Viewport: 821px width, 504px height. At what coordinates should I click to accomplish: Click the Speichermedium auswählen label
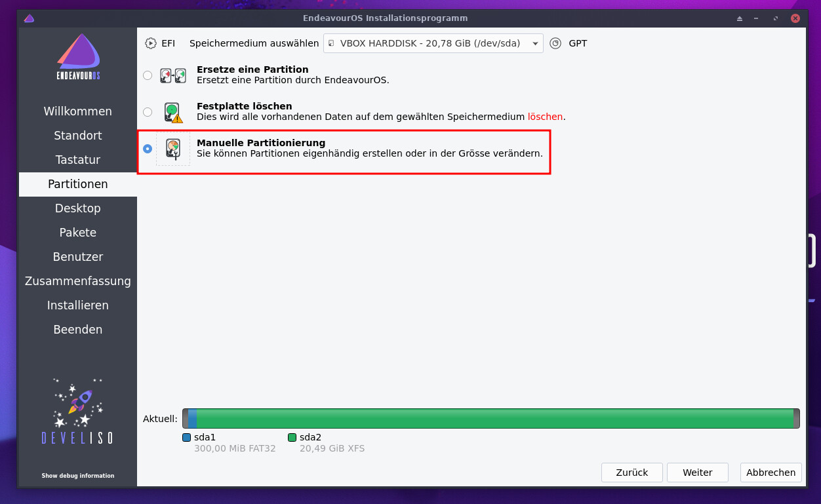[x=254, y=43]
